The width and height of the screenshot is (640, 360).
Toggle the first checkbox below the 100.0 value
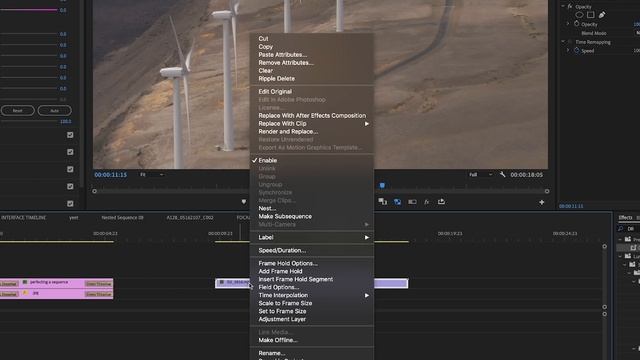[70, 135]
